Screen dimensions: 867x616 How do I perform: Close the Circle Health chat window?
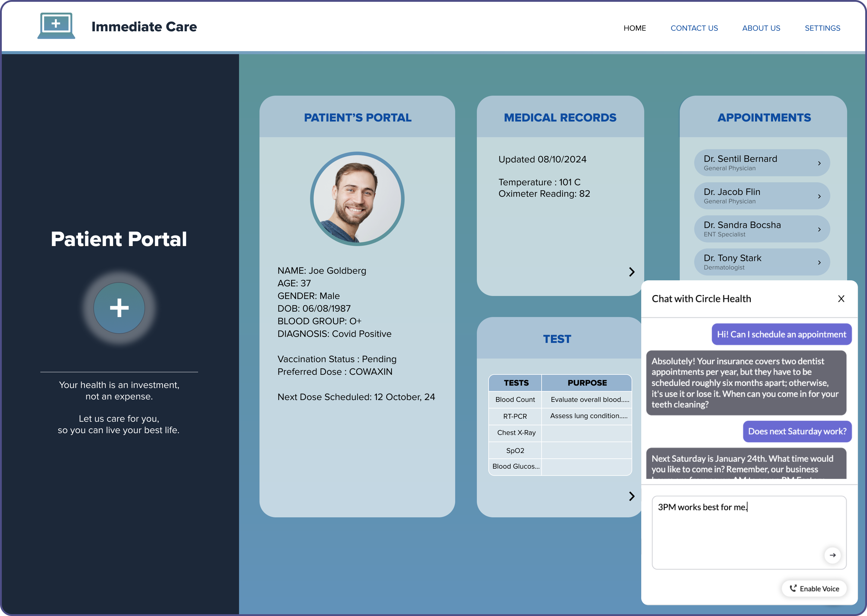[841, 299]
